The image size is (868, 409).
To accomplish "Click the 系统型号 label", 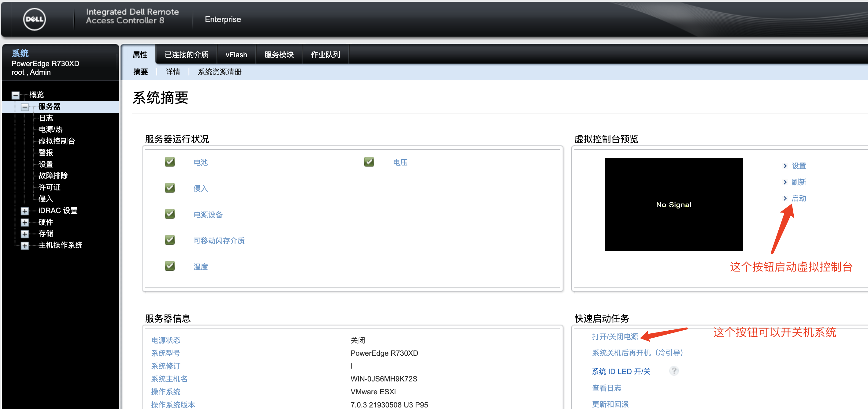I will coord(166,353).
